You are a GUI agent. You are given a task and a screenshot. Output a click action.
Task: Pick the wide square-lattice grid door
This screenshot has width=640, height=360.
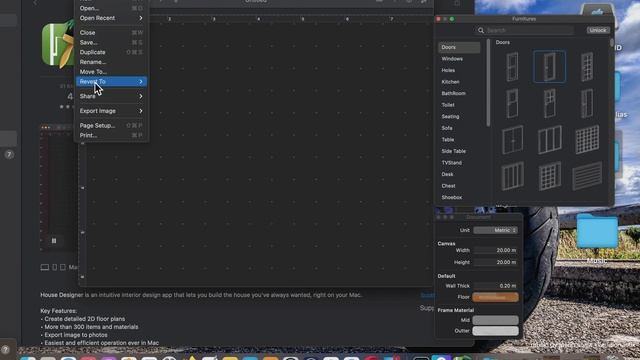587,140
